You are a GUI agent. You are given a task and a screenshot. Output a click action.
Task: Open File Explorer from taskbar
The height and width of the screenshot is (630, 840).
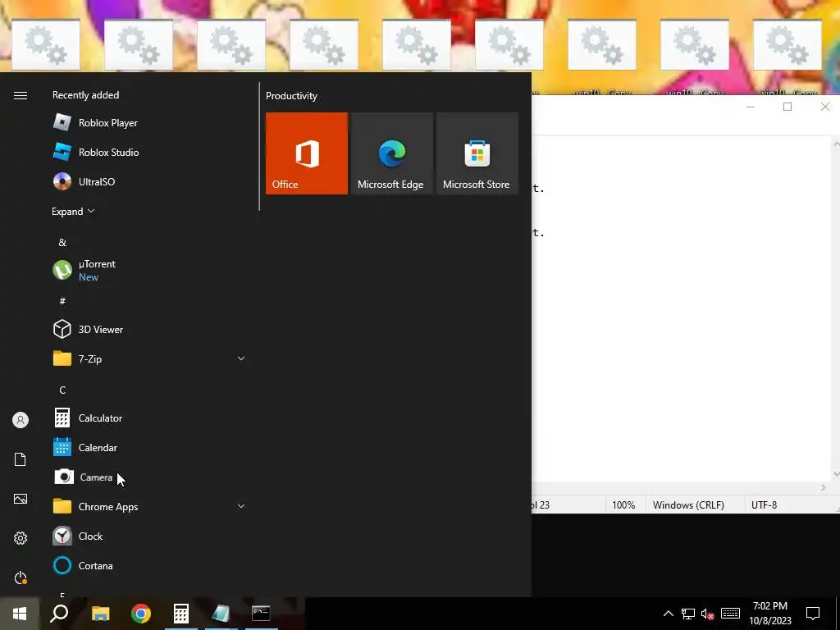100,614
